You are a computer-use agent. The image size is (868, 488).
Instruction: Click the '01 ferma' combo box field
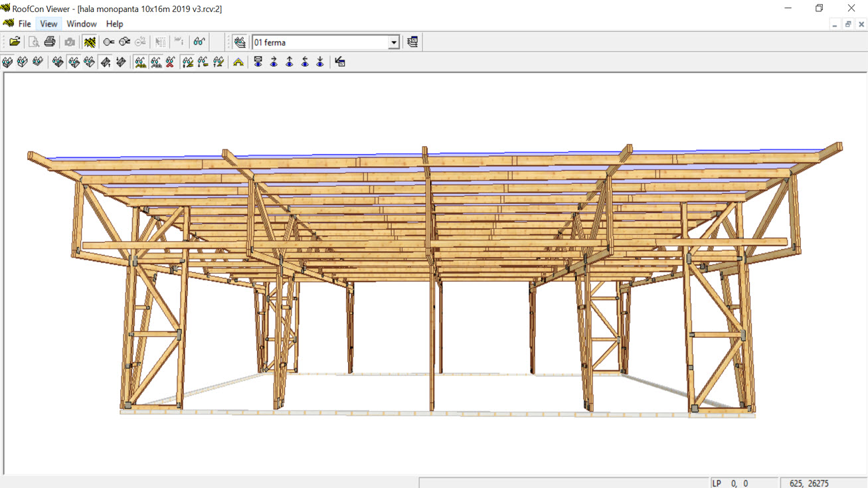click(319, 42)
